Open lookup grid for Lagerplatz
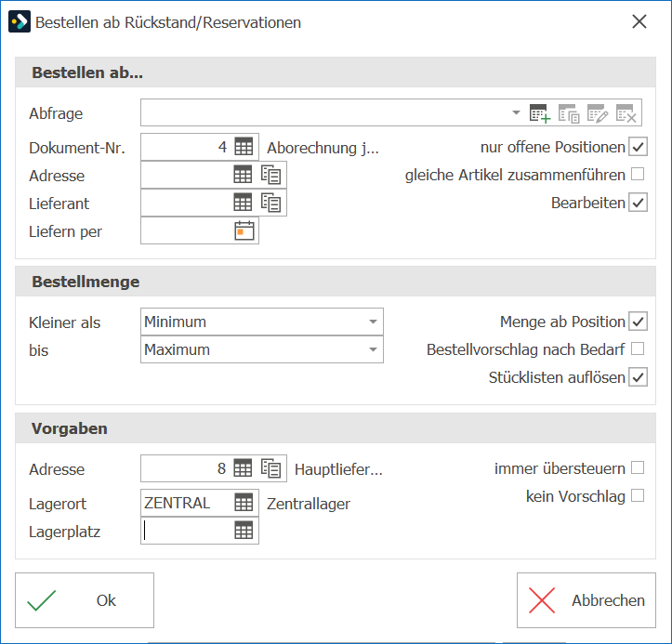Image resolution: width=672 pixels, height=644 pixels. [x=244, y=532]
